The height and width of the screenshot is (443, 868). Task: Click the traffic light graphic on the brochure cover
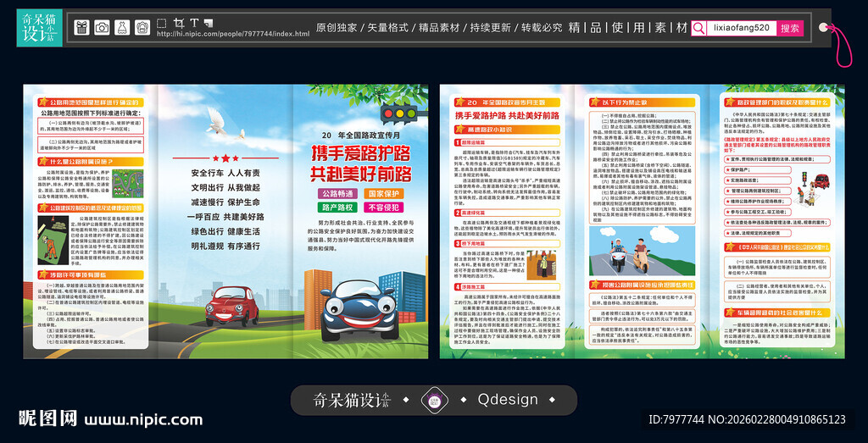[399, 114]
